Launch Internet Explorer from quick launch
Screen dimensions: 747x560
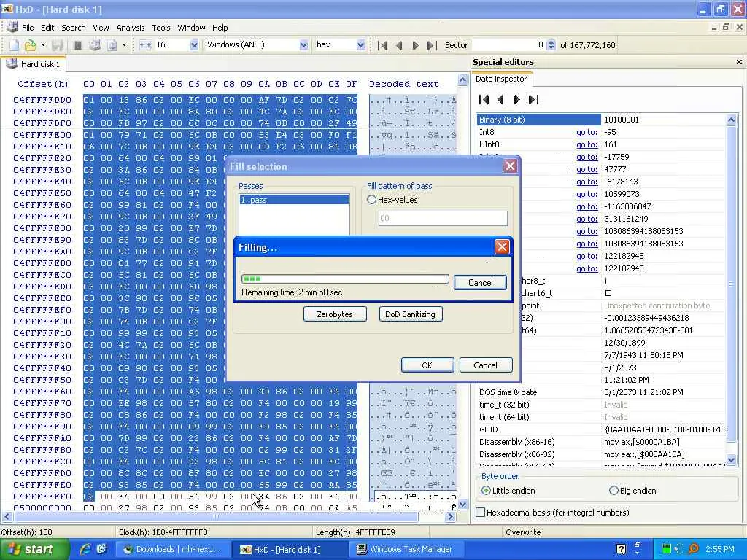click(x=86, y=549)
